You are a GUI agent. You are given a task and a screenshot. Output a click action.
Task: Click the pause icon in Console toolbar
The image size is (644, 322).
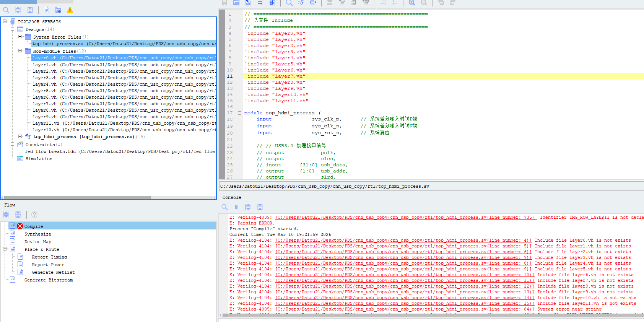tap(236, 207)
